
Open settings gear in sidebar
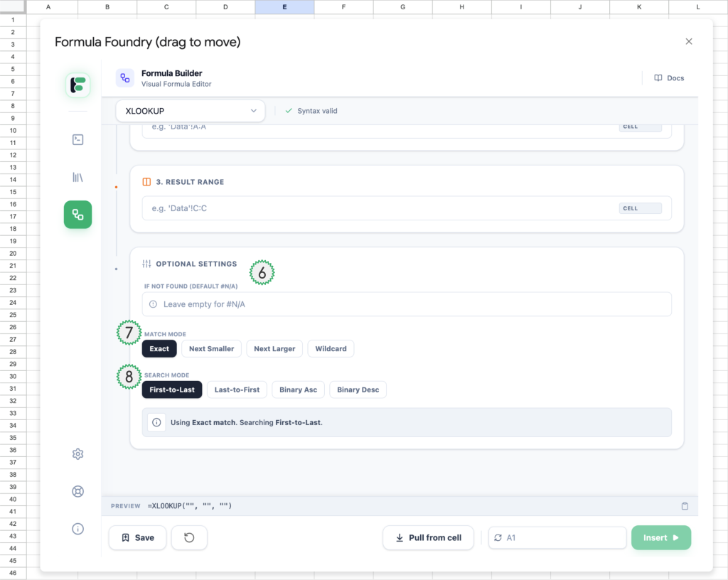[x=77, y=454]
